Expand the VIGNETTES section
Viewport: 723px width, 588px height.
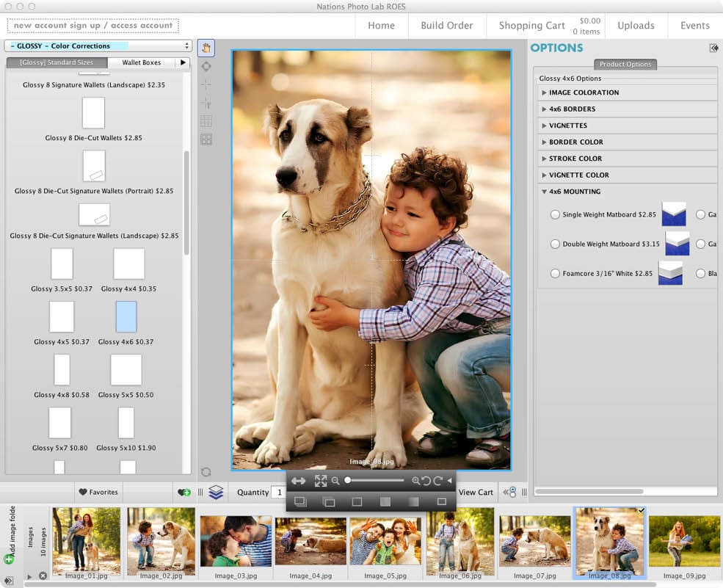[x=568, y=126]
